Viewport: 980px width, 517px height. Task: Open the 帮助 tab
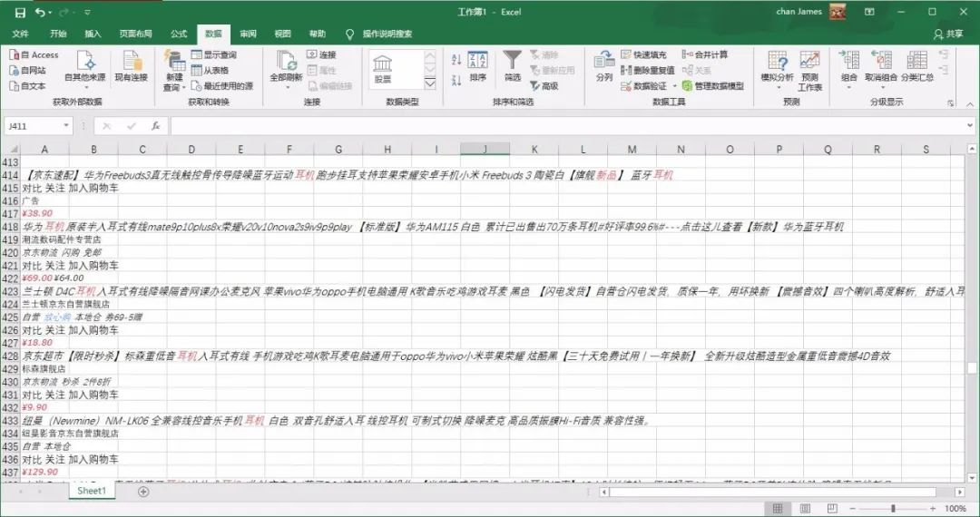tap(317, 34)
